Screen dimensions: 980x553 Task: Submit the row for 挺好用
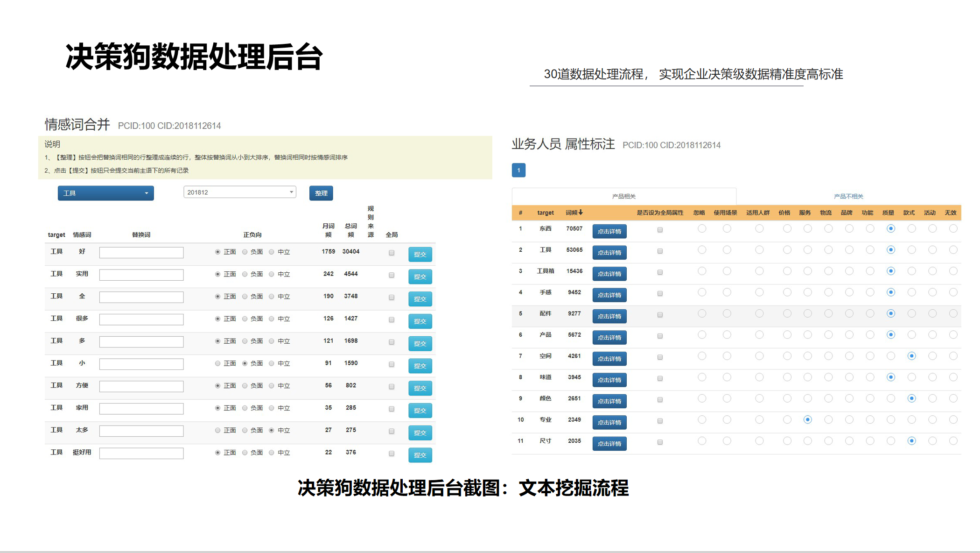pos(420,455)
